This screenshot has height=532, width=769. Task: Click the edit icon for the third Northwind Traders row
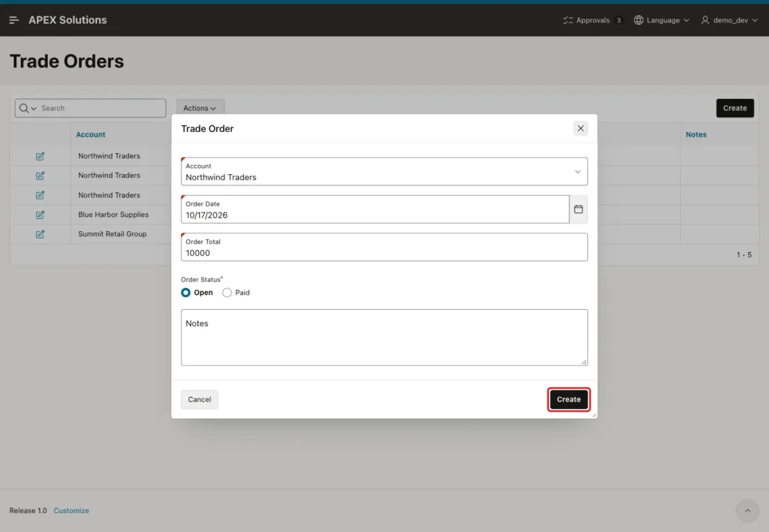(41, 195)
